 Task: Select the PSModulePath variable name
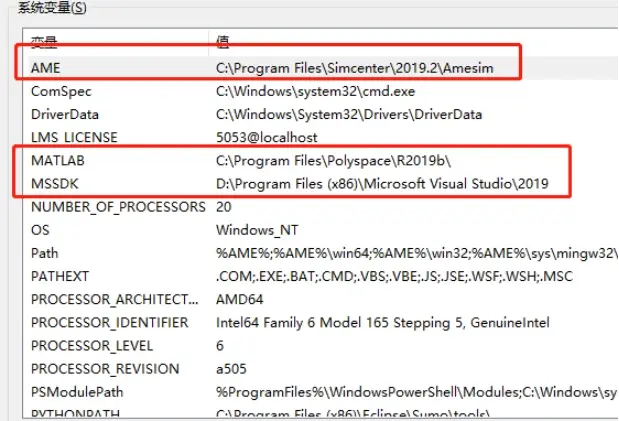(x=77, y=392)
